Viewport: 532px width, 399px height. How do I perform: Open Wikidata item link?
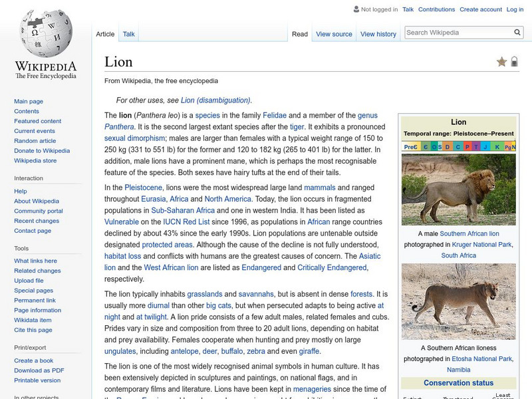tap(33, 320)
